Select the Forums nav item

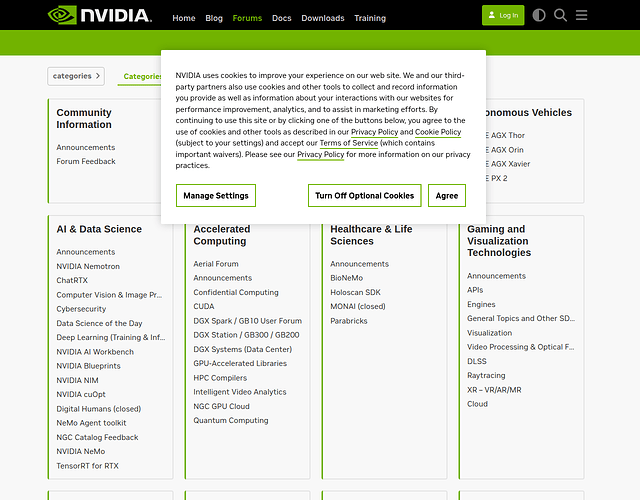247,18
